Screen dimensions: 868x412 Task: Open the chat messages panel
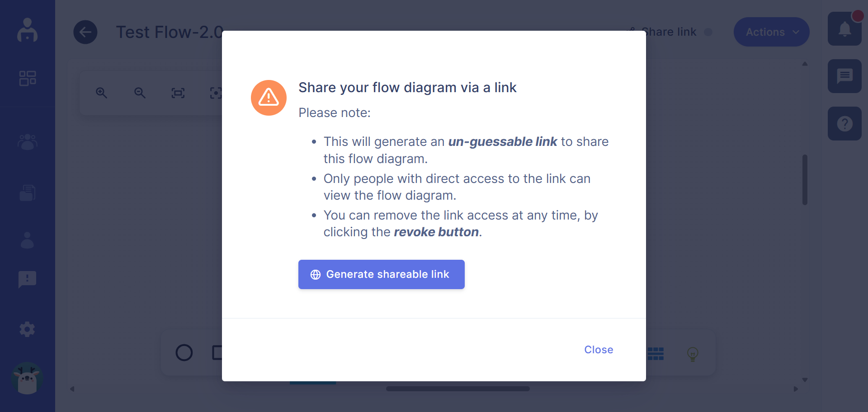[x=844, y=76]
